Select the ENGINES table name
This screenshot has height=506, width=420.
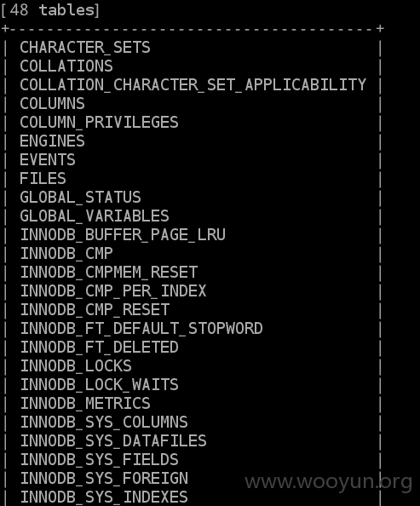[x=52, y=141]
